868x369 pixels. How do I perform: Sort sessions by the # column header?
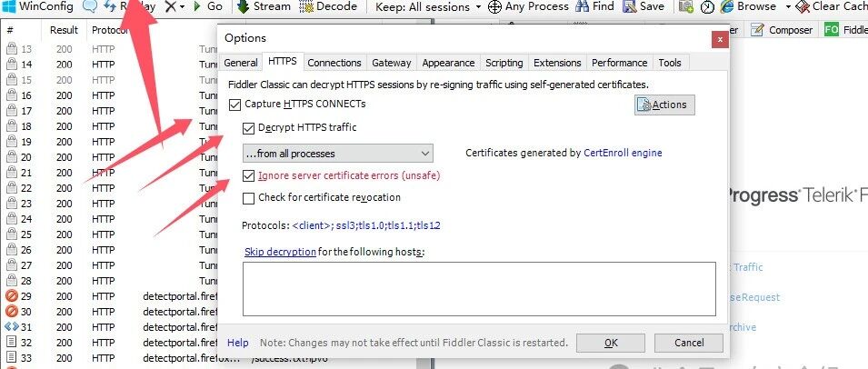click(x=10, y=30)
